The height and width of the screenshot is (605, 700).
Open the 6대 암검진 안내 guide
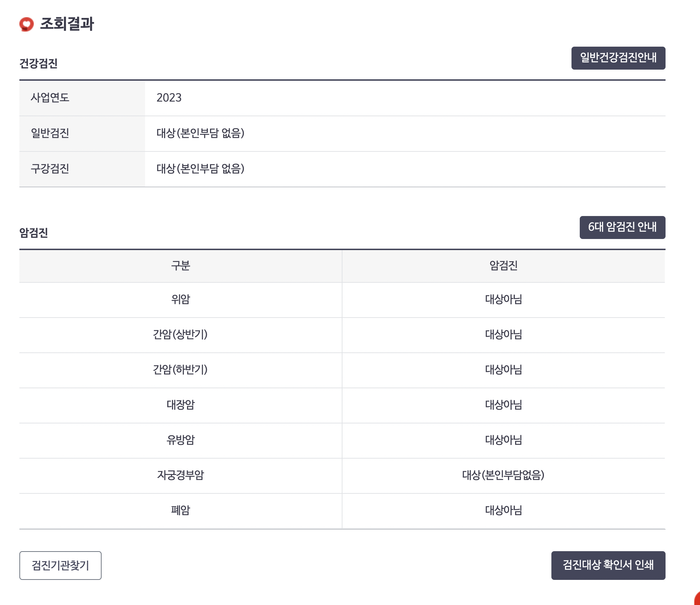coord(623,227)
